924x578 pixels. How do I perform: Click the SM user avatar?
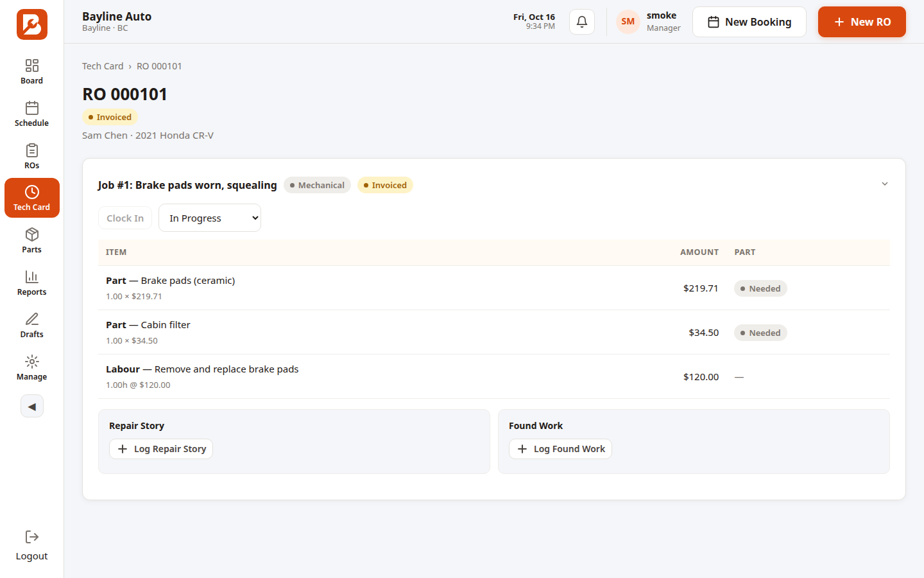point(628,22)
